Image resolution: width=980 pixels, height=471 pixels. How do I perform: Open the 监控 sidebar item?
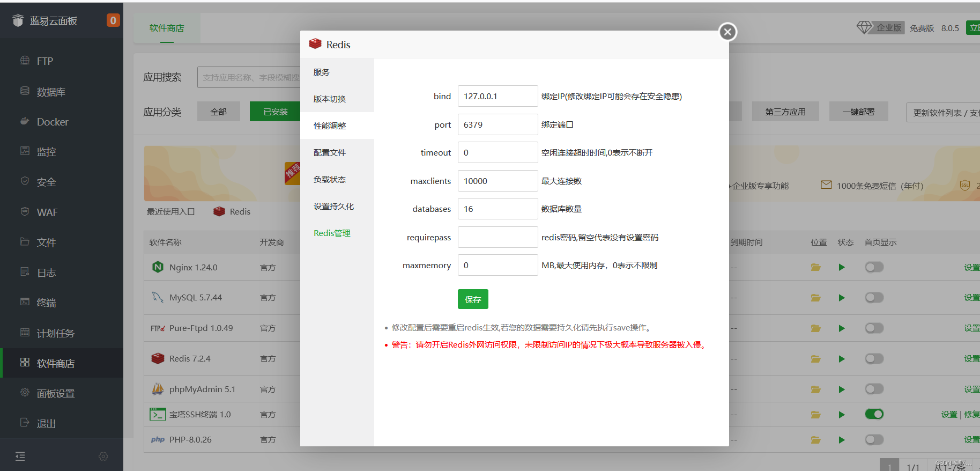(62, 152)
